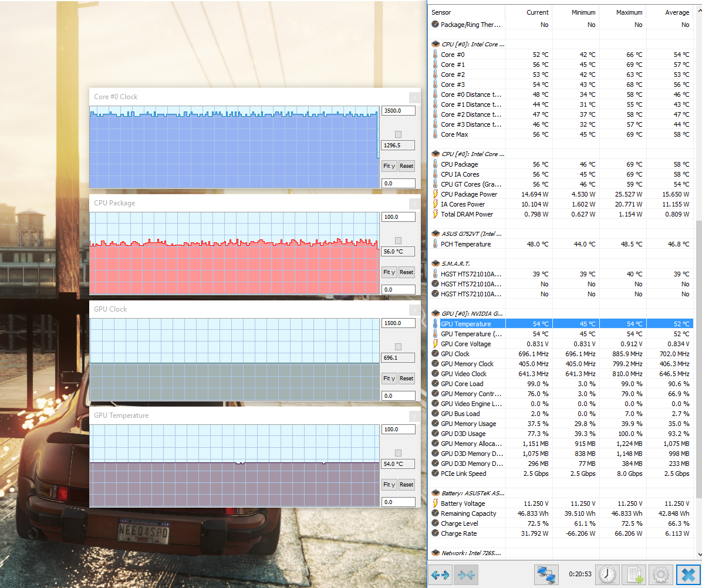Collapse the Battery ASUSTeK sensor group
The height and width of the screenshot is (588, 702).
tap(436, 493)
